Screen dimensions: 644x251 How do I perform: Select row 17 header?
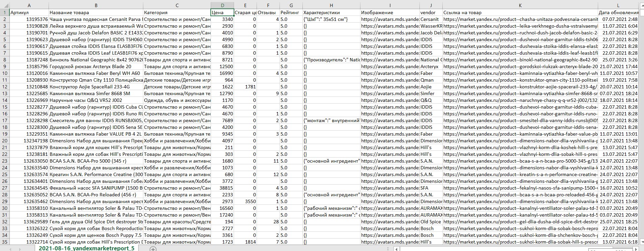click(x=5, y=120)
